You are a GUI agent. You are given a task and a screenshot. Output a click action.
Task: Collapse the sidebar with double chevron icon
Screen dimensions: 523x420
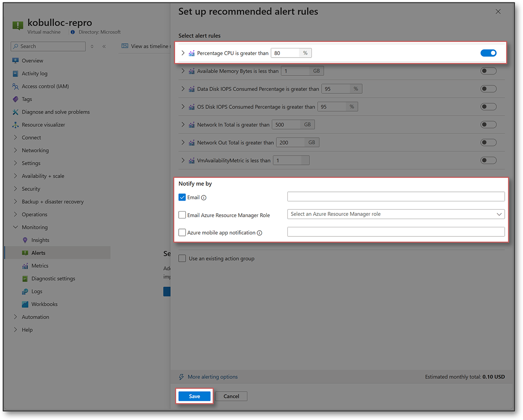pos(104,46)
